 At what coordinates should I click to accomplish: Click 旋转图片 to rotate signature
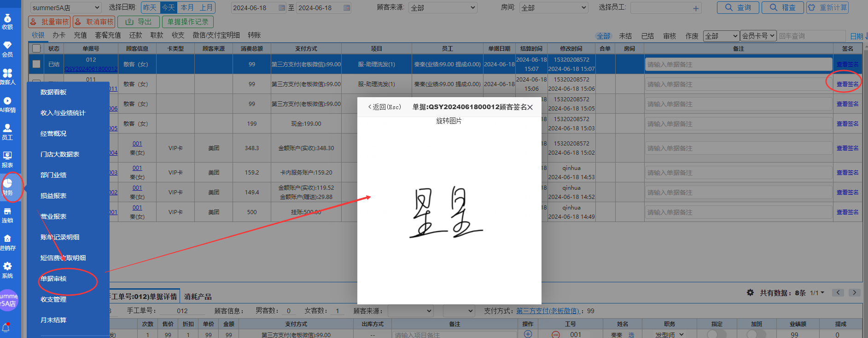point(449,121)
